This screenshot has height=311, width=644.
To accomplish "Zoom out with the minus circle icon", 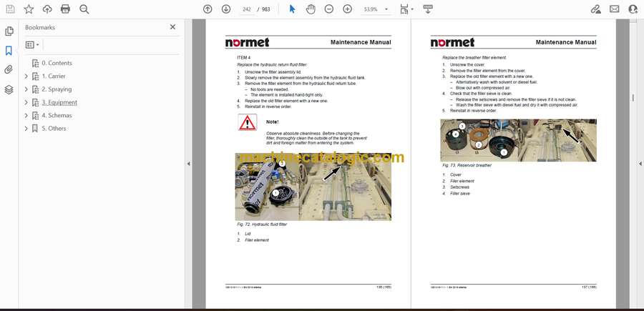I will (x=329, y=9).
